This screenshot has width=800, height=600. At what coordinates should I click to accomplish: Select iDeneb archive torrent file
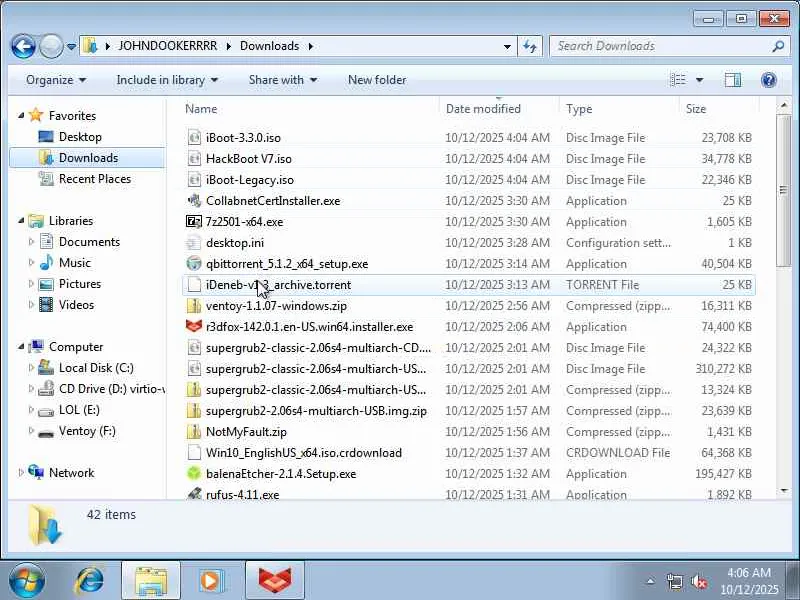(469, 285)
